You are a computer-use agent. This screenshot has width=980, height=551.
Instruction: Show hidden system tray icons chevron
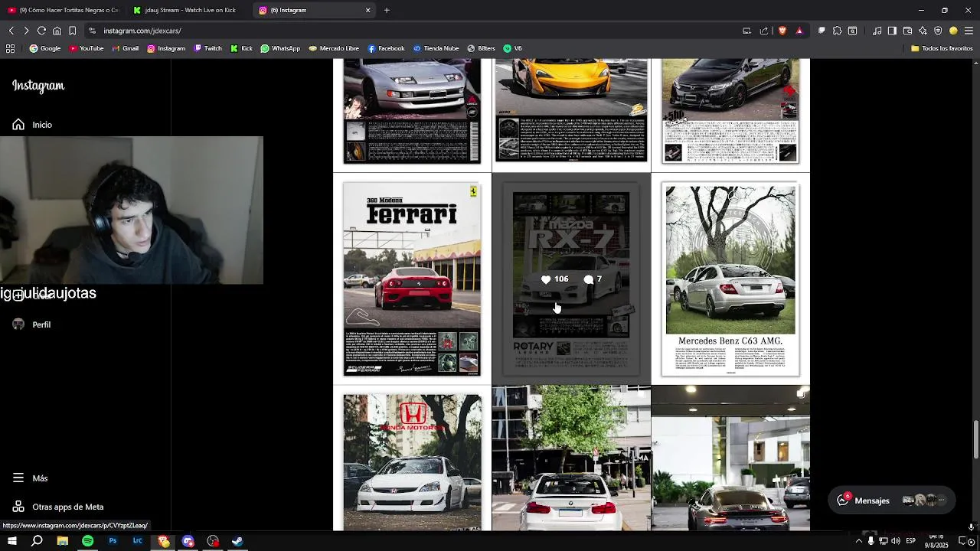pos(858,541)
